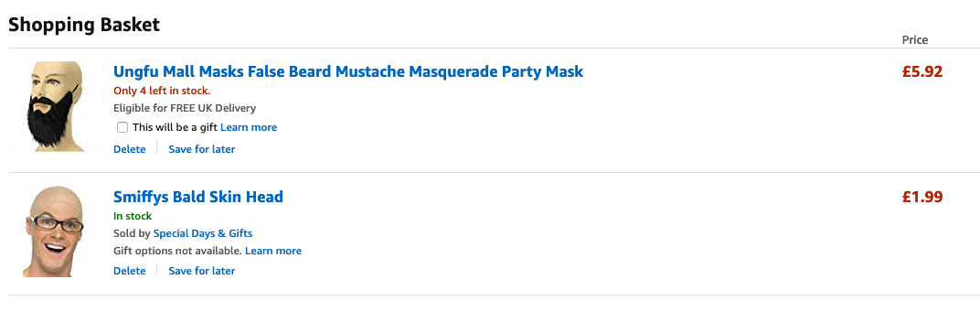The width and height of the screenshot is (980, 333).
Task: Open the Smiffys Bald Skin Head product link
Action: coord(198,197)
